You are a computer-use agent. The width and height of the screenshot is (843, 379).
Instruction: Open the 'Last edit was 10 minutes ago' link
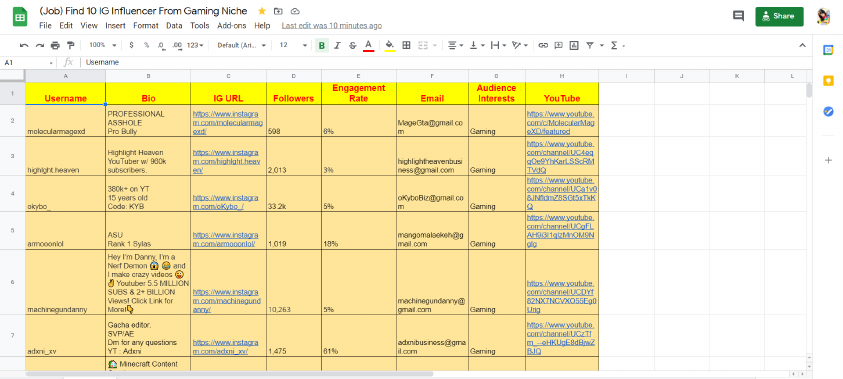click(332, 25)
